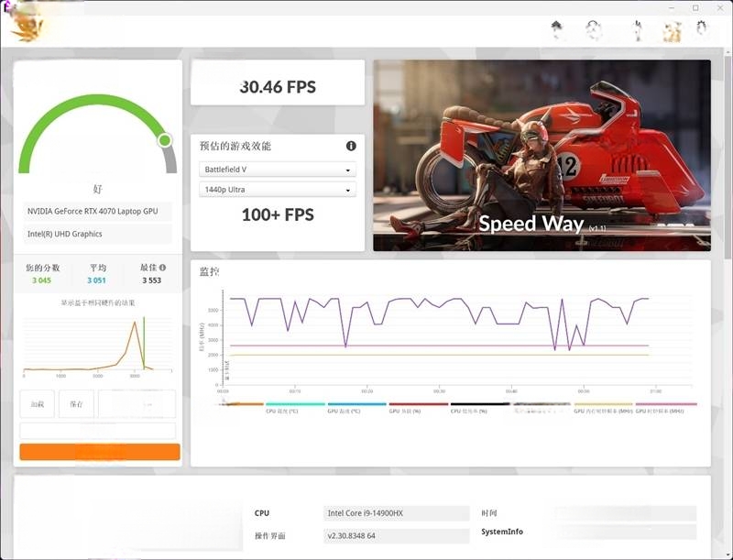This screenshot has width=733, height=560.
Task: Click the 30.46 FPS result
Action: (278, 86)
